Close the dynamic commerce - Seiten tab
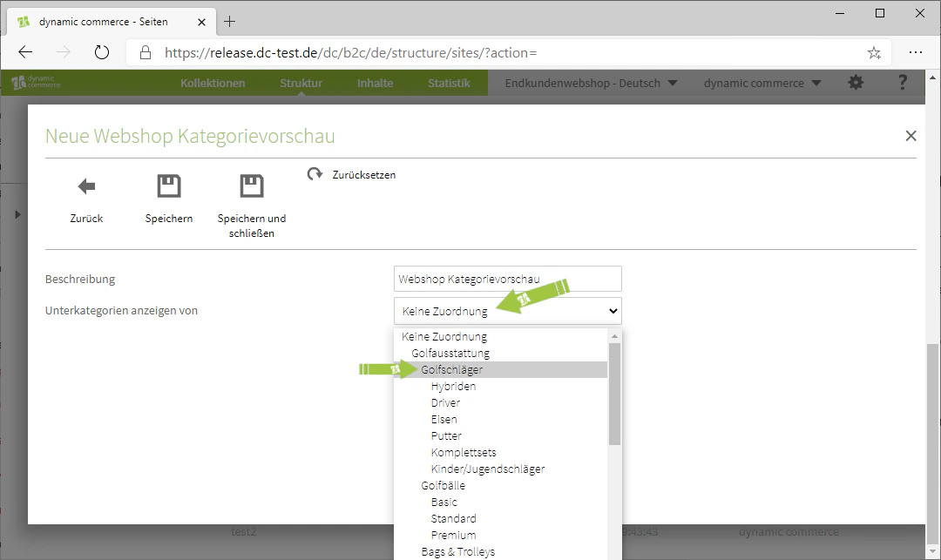Image resolution: width=941 pixels, height=560 pixels. (201, 22)
